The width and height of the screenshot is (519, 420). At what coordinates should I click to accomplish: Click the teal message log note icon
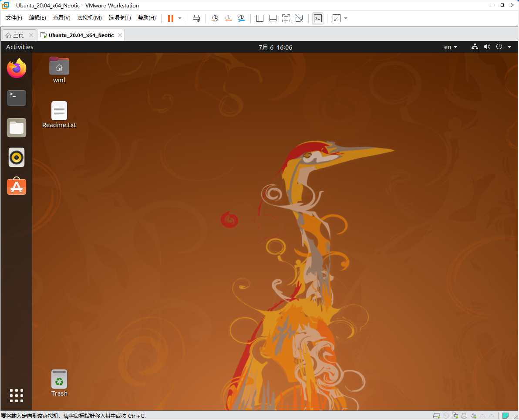(506, 416)
